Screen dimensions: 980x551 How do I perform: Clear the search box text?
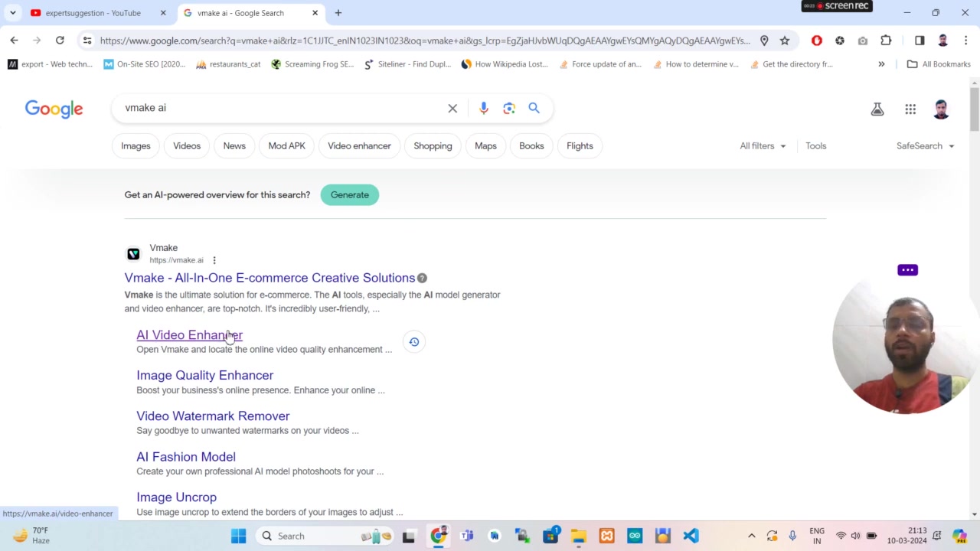pyautogui.click(x=452, y=109)
